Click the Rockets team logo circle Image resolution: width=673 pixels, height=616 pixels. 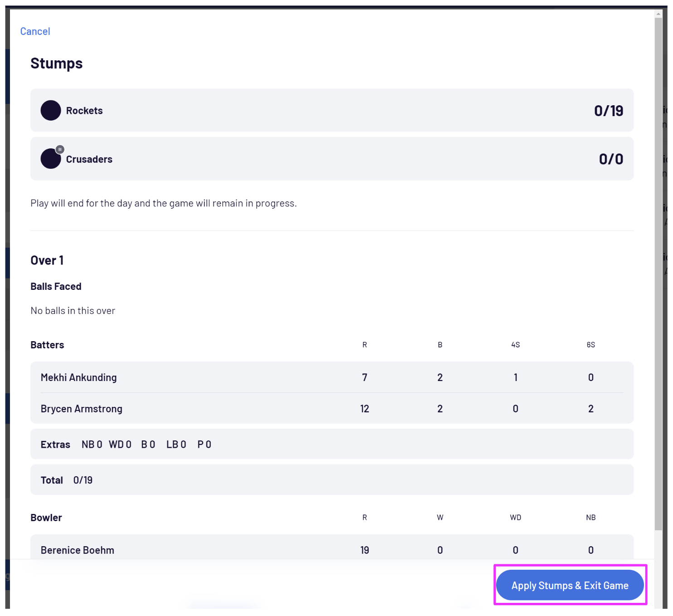pos(51,110)
